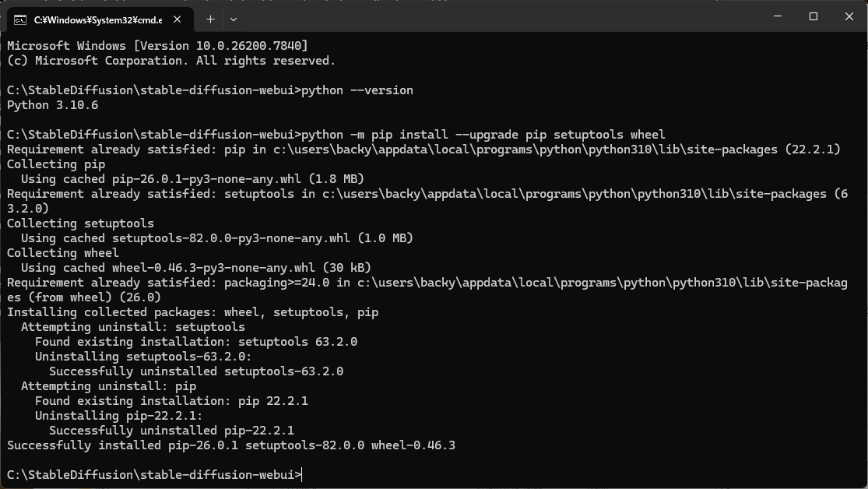The image size is (868, 489).
Task: Close the terminal window
Action: 849,16
